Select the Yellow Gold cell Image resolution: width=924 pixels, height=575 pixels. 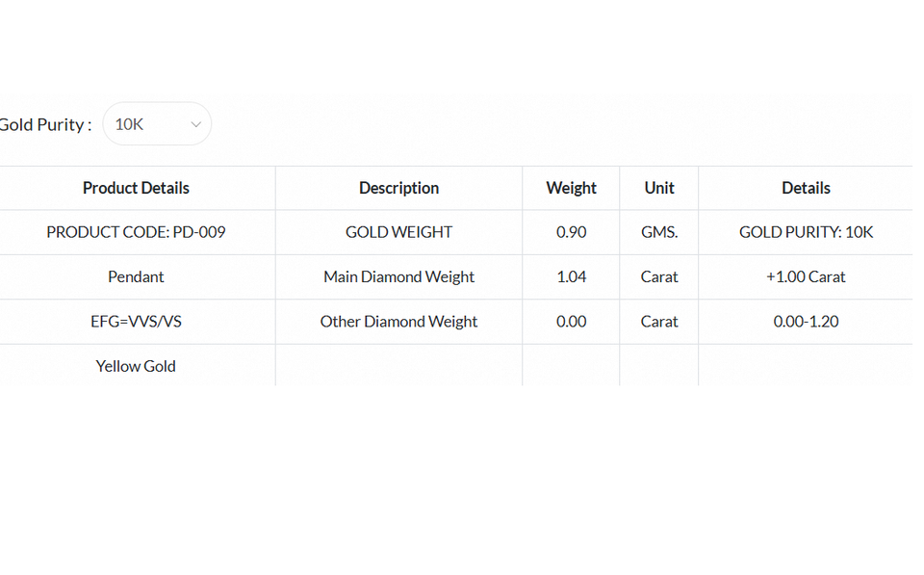[136, 366]
